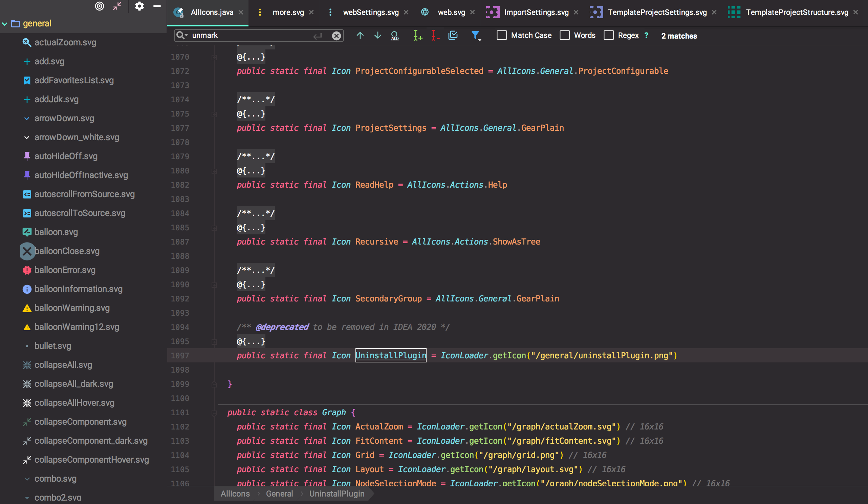Click the red Unselect Occurrence icon
This screenshot has width=868, height=504.
435,36
